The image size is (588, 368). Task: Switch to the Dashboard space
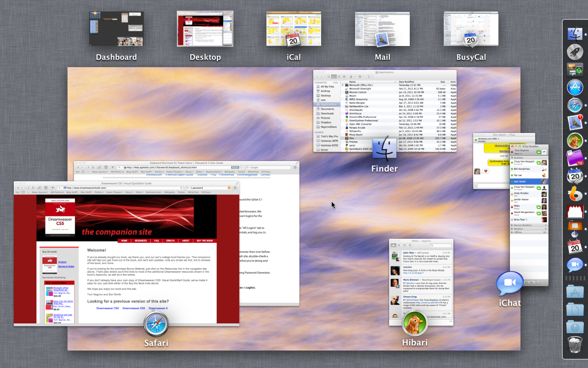click(116, 29)
